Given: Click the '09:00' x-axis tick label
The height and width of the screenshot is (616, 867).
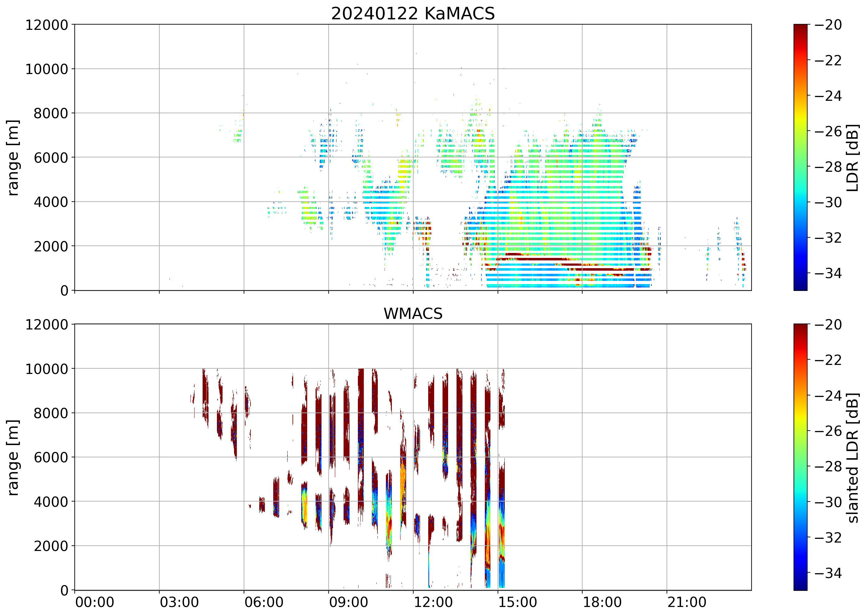Looking at the screenshot, I should tap(348, 602).
